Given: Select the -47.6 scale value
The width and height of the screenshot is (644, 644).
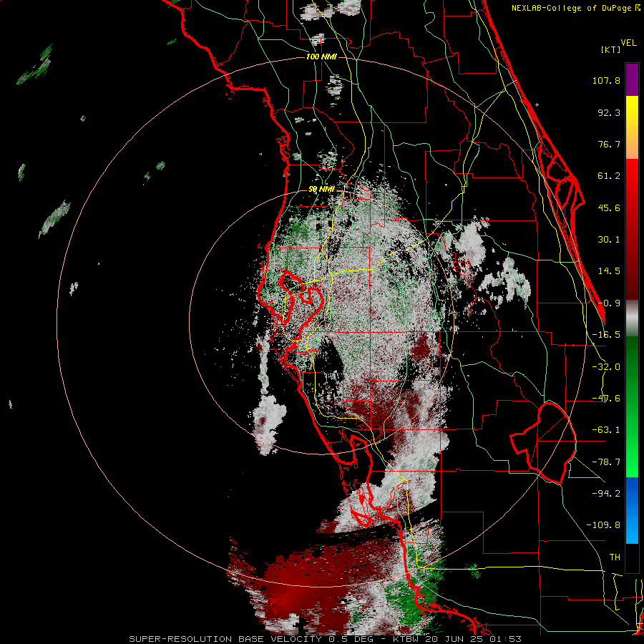Looking at the screenshot, I should [606, 399].
